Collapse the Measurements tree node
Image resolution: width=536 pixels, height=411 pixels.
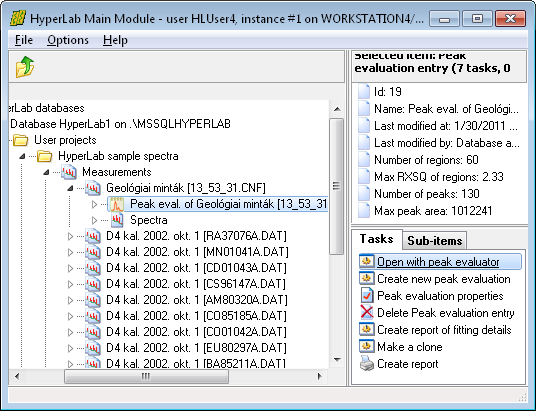(46, 172)
